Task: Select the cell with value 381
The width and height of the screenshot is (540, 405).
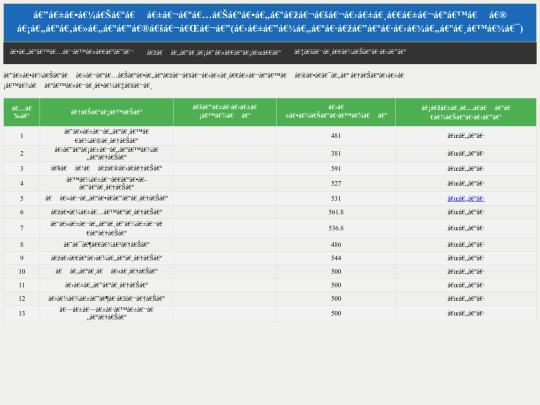Action: click(x=336, y=153)
